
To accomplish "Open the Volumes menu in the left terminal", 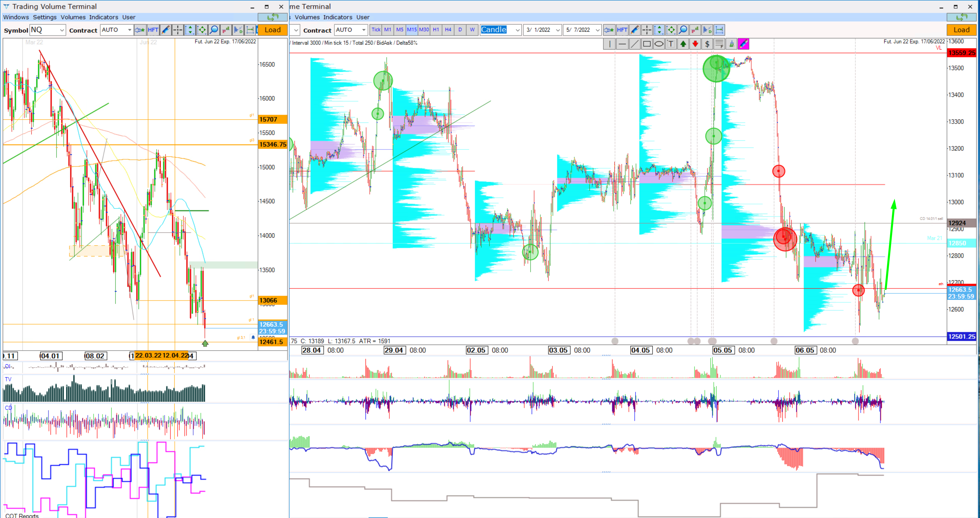I will 73,17.
